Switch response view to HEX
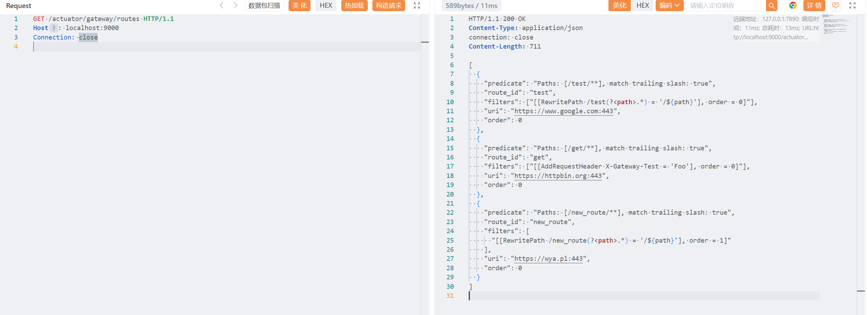Viewport: 868px width, 315px height. pos(643,6)
